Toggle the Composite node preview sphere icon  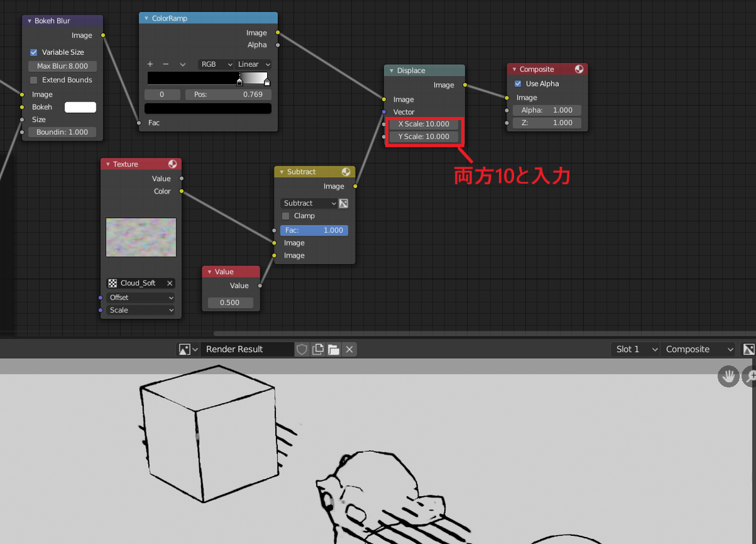pos(578,69)
